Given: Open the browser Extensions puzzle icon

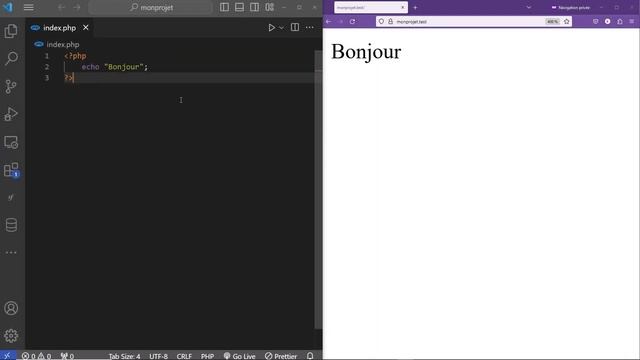Looking at the screenshot, I should pyautogui.click(x=620, y=21).
